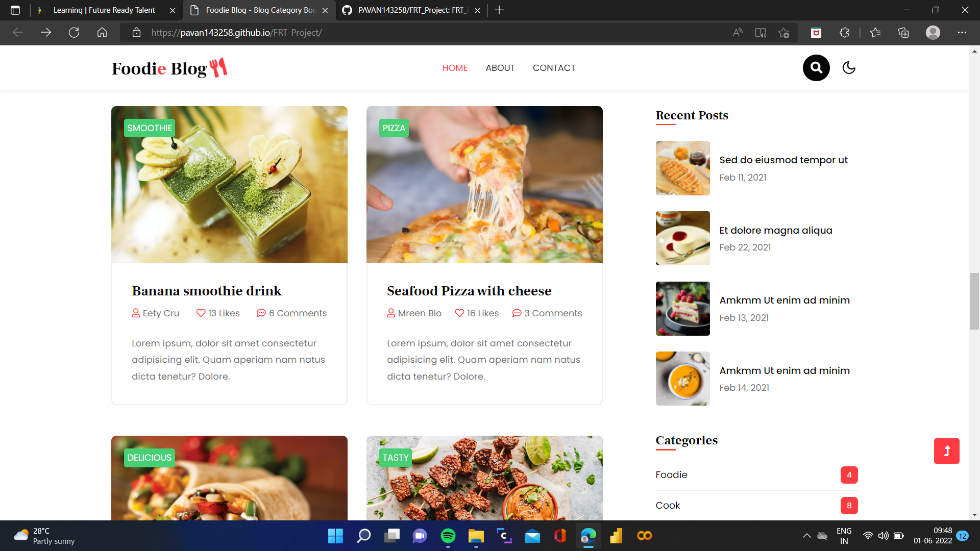Open 6 Comments on Banana smoothie post
Screen dimensions: 980x551
click(x=291, y=313)
